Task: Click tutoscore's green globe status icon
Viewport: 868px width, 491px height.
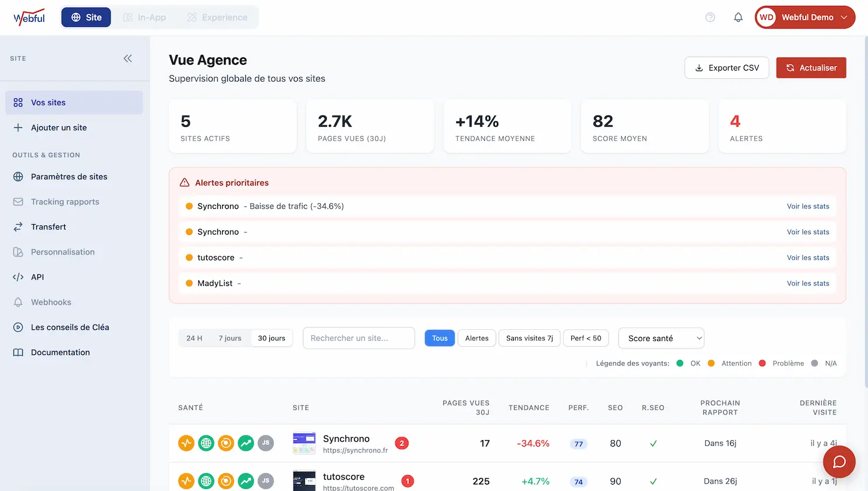Action: 206,481
